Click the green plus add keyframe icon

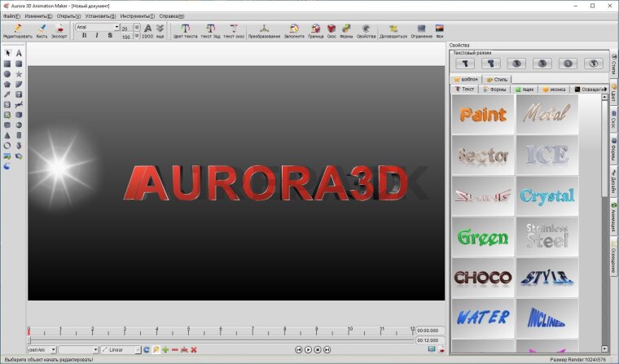point(165,349)
